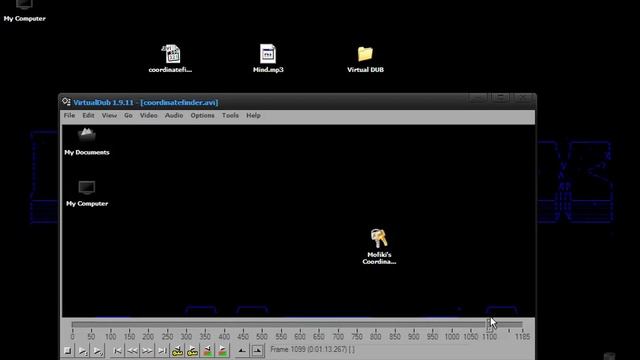Open the View menu
Screen dimensions: 640x360
click(109, 116)
